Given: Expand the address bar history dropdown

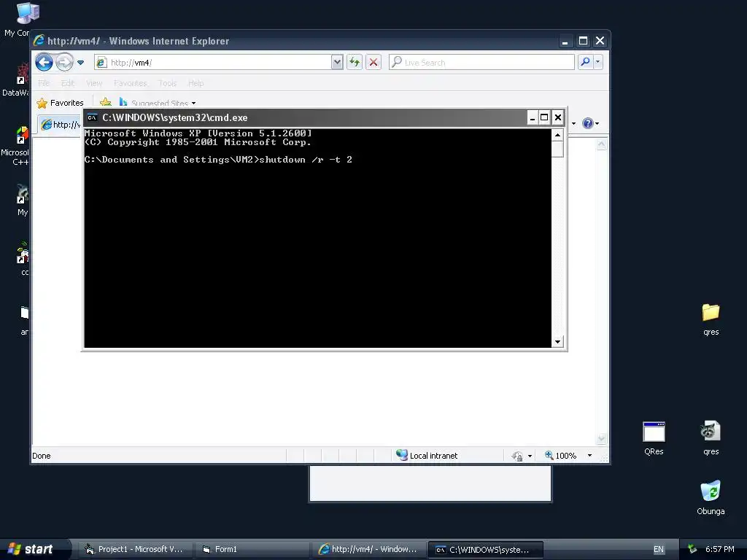Looking at the screenshot, I should 337,63.
